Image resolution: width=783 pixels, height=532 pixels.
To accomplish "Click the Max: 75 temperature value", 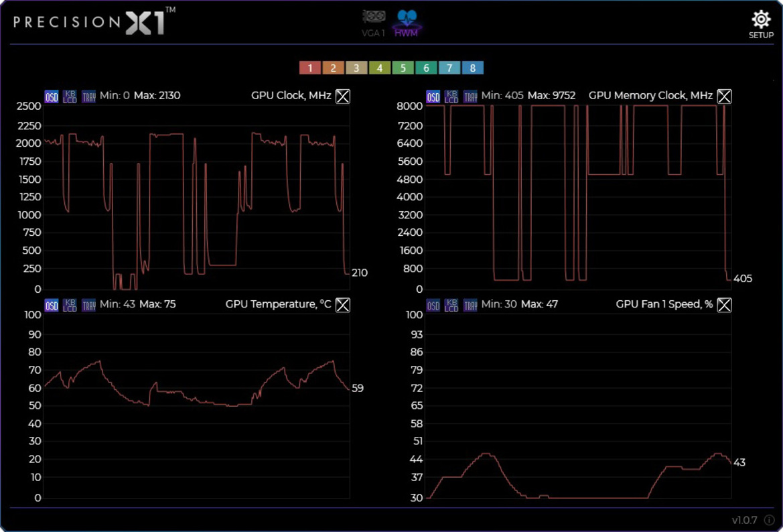I will pyautogui.click(x=157, y=304).
